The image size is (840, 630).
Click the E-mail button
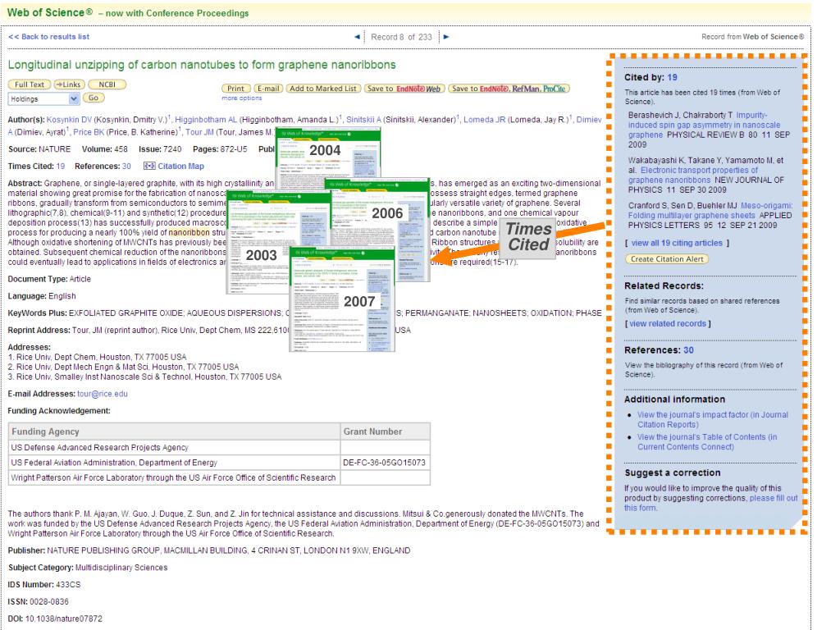[x=268, y=89]
